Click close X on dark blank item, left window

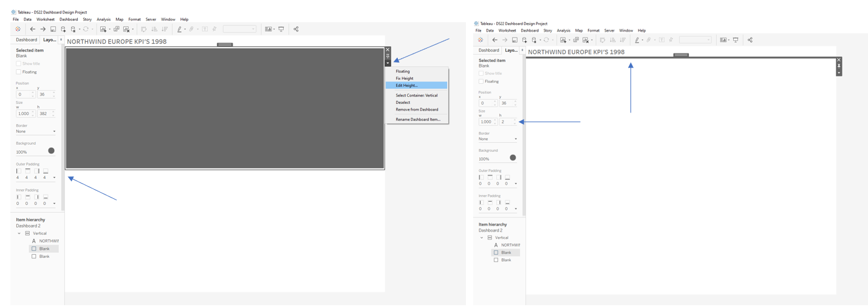(x=388, y=50)
